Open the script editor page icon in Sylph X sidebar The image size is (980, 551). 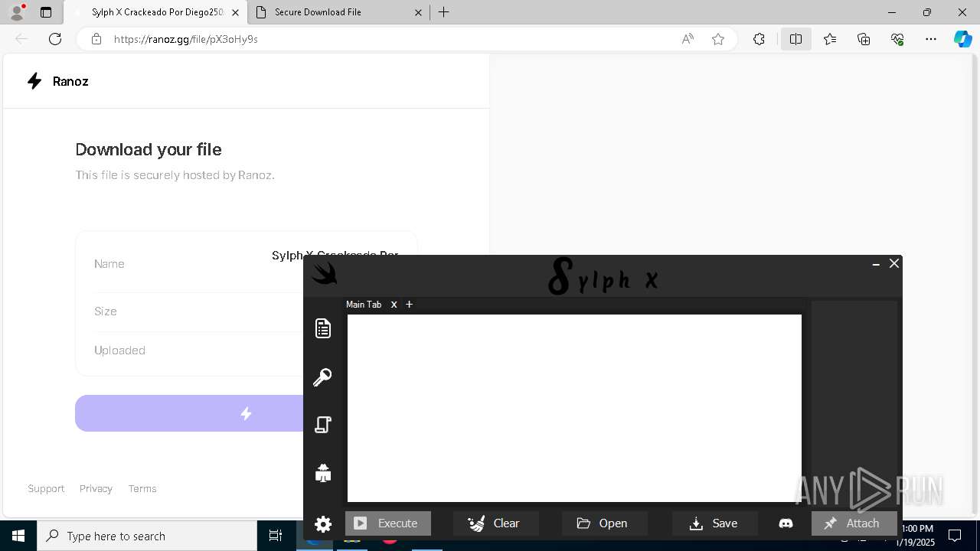323,328
